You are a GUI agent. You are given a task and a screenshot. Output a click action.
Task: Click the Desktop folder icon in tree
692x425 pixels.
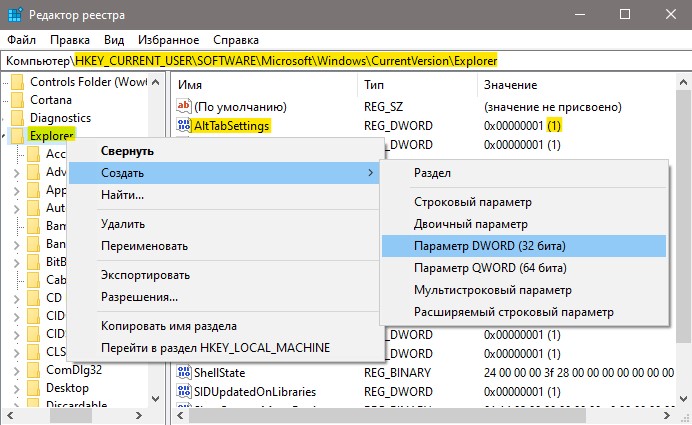click(34, 388)
